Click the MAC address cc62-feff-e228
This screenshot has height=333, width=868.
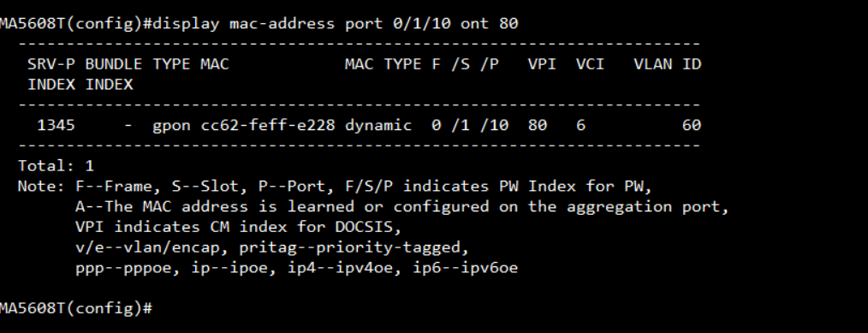point(268,126)
